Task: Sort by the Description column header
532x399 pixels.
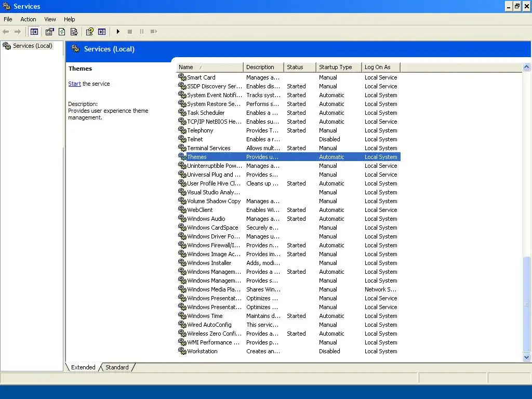Action: pos(263,67)
